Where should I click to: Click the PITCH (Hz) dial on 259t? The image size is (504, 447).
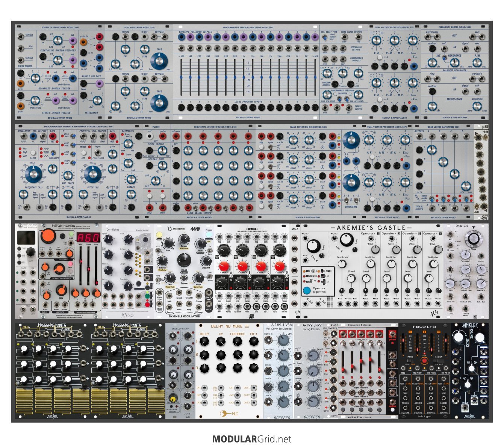pos(92,174)
